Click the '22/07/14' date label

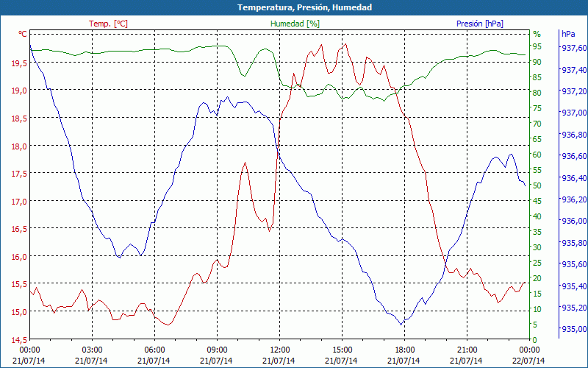click(528, 361)
